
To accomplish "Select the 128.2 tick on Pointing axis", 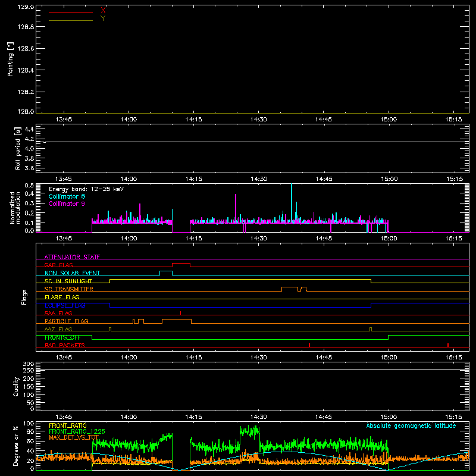I will [26, 92].
